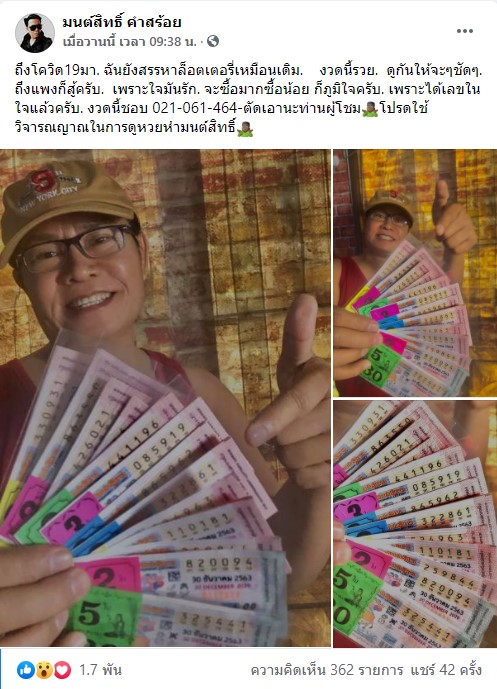Open top-right photo with thumbs up
The width and height of the screenshot is (497, 689).
(415, 273)
